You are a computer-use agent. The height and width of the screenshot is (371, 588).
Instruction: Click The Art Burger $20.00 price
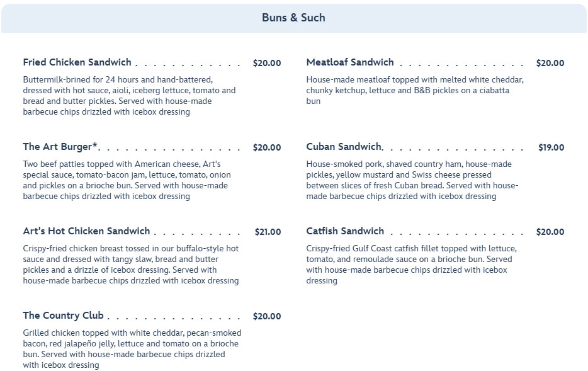[x=267, y=147]
